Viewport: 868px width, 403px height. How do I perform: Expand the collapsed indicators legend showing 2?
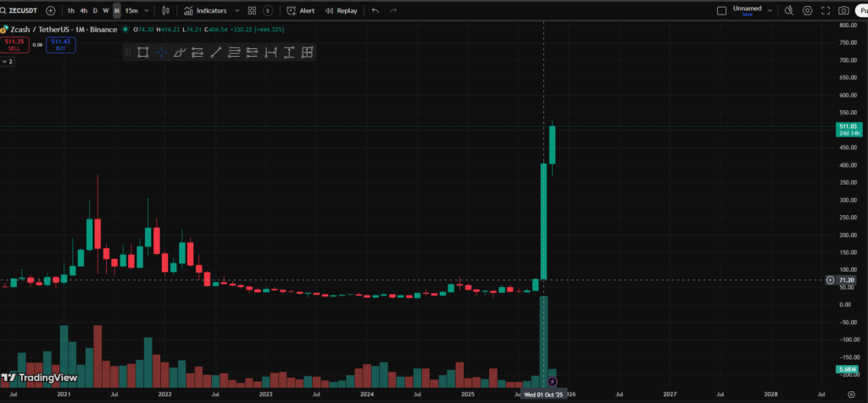click(8, 62)
